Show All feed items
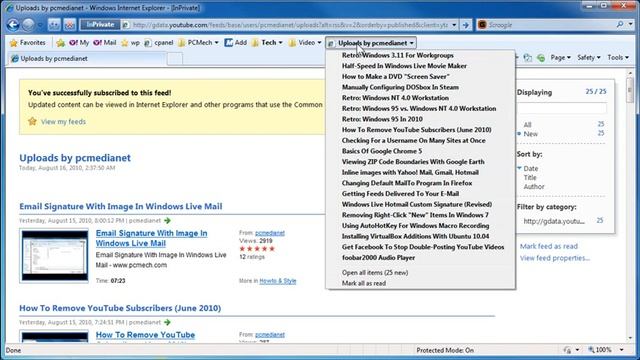Image resolution: width=640 pixels, height=360 pixels. tap(527, 124)
